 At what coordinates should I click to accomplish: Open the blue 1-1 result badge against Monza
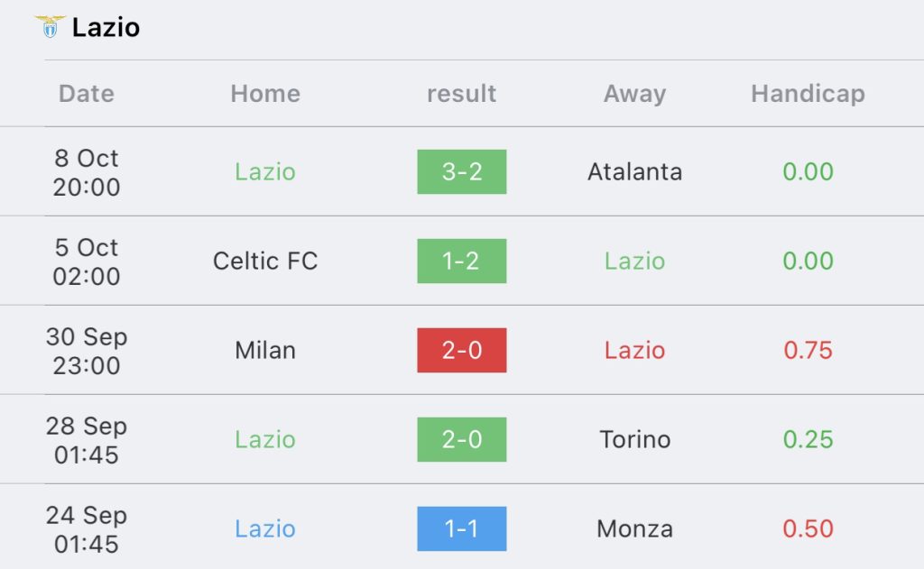pos(462,528)
